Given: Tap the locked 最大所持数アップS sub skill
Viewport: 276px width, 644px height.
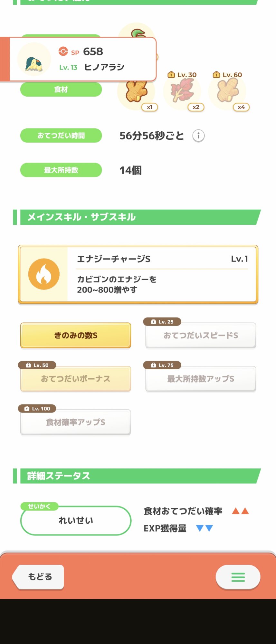Looking at the screenshot, I should click(201, 379).
